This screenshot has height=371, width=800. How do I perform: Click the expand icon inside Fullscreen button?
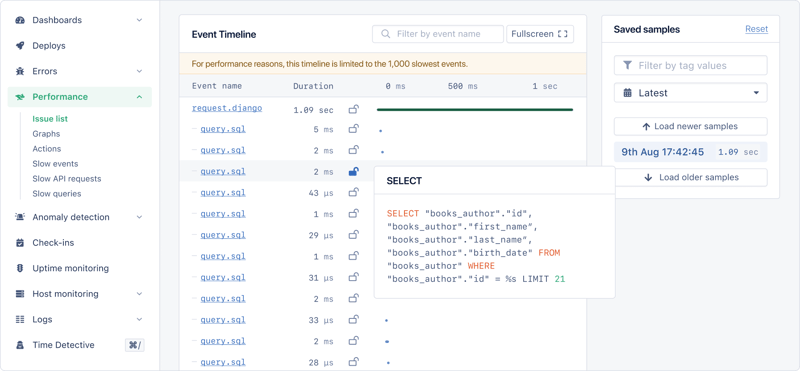[563, 34]
